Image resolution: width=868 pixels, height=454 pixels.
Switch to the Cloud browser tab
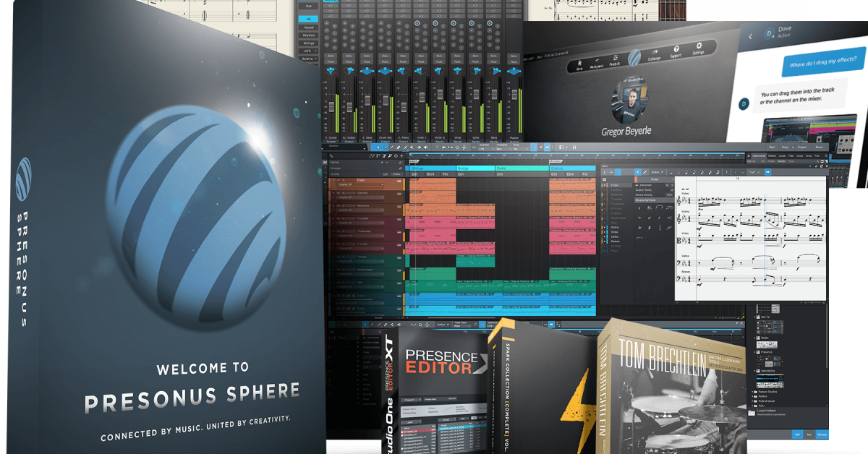pyautogui.click(x=799, y=155)
